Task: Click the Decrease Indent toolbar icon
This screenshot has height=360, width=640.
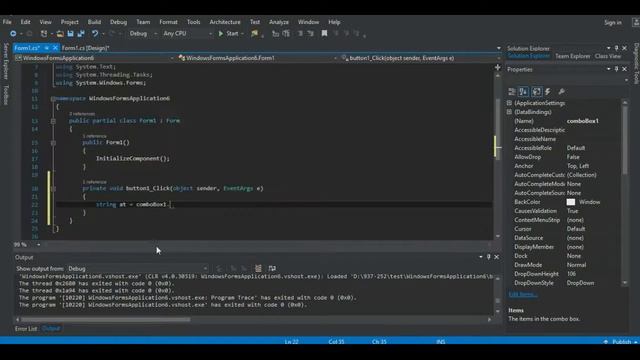Action: click(x=276, y=33)
